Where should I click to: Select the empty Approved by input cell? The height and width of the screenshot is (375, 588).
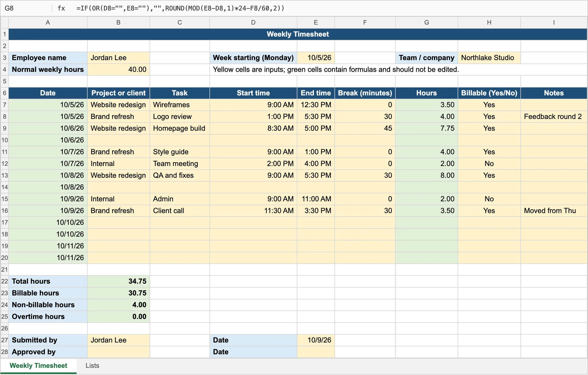click(118, 352)
